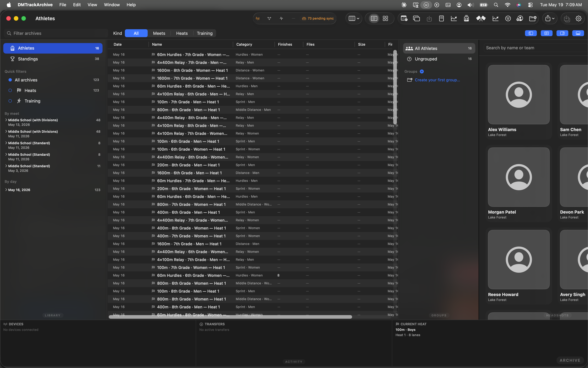Click the horizontal scrollbar of the archive table
Screen dimensions: 588x368
[230, 317]
